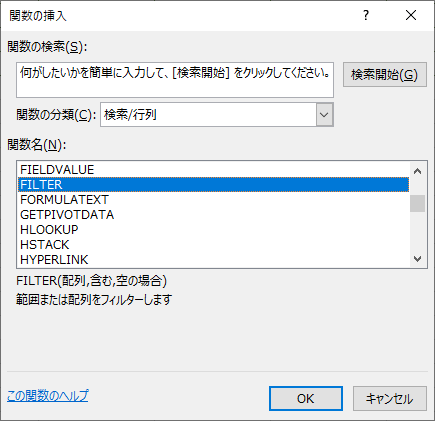Image resolution: width=435 pixels, height=421 pixels.
Task: Click the scroll up arrow in function list
Action: 417,171
